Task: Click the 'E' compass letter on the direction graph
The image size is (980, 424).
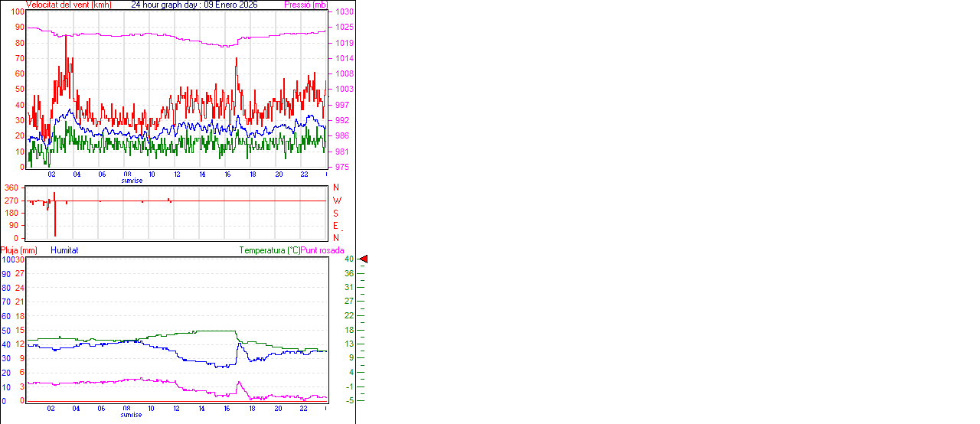Action: (x=335, y=226)
